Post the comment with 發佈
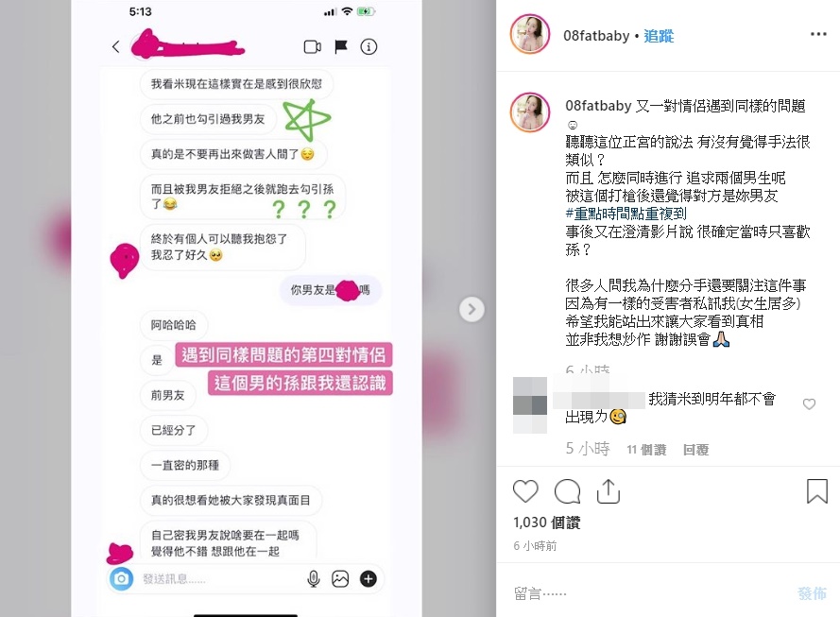The width and height of the screenshot is (840, 617). point(812,593)
